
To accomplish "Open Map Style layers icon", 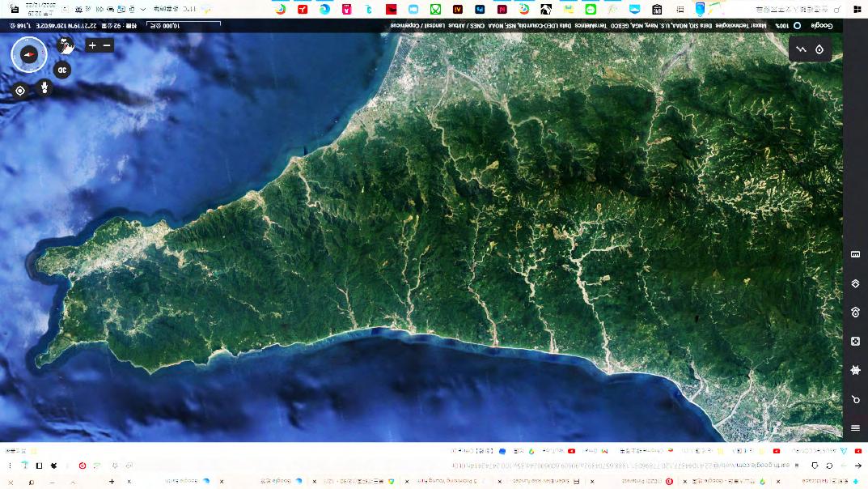I will (x=855, y=283).
